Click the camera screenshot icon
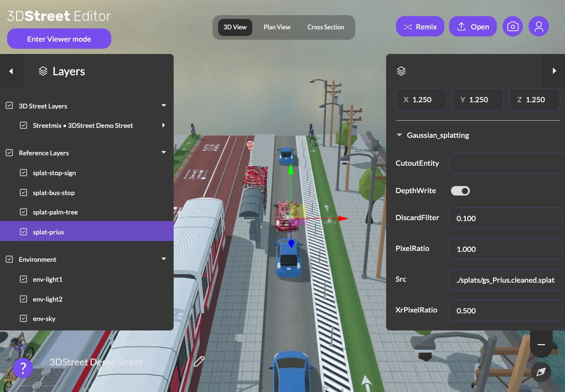This screenshot has width=565, height=392. coord(512,26)
